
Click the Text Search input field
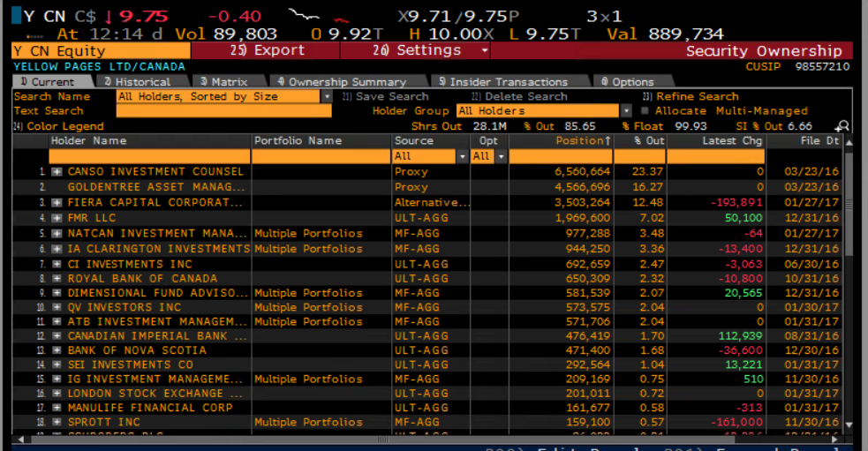[x=223, y=111]
